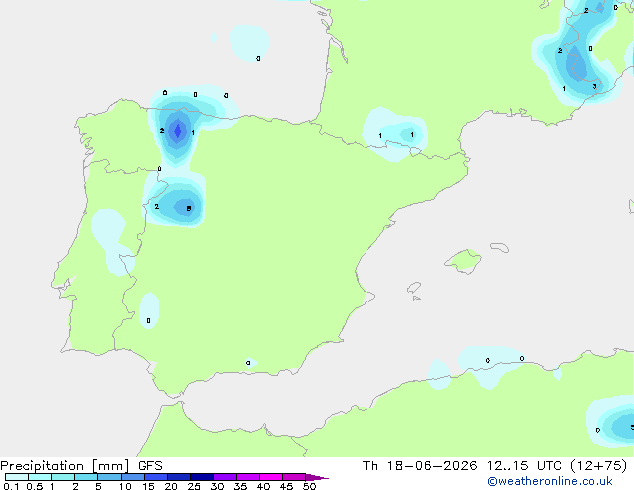This screenshot has height=490, width=634.
Task: Click the '12..15 UTC' time range text
Action: click(x=524, y=466)
